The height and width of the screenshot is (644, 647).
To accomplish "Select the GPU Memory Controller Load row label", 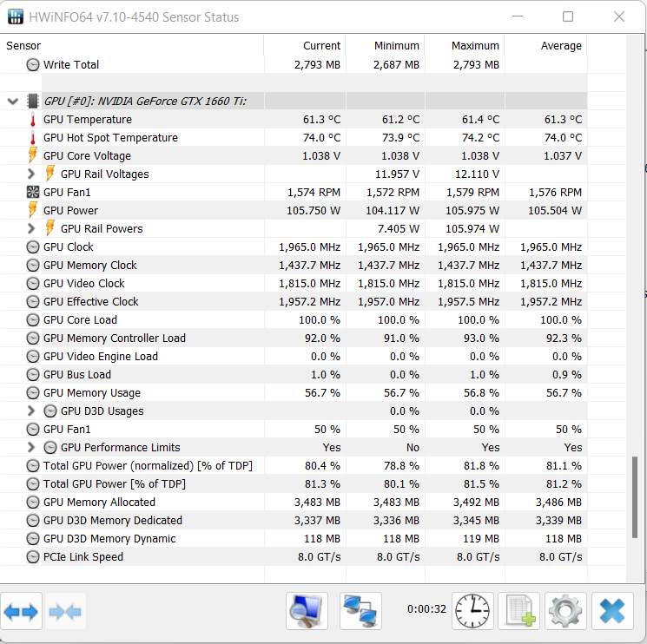I will [x=115, y=338].
